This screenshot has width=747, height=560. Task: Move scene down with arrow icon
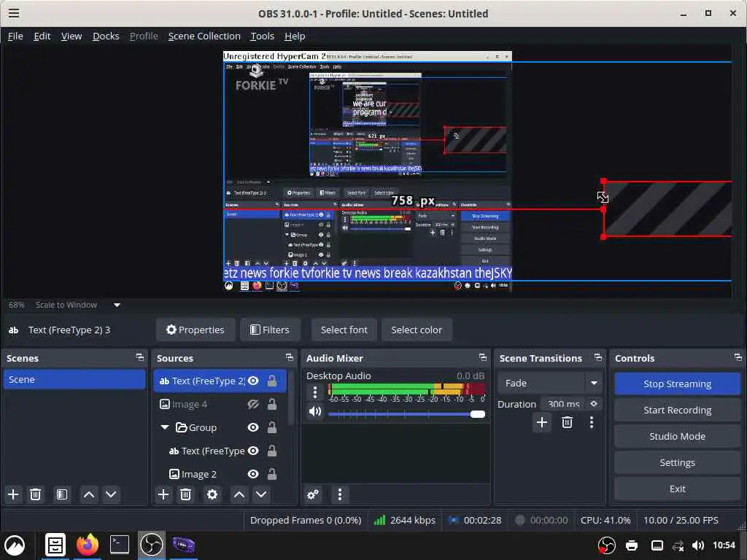(x=111, y=494)
